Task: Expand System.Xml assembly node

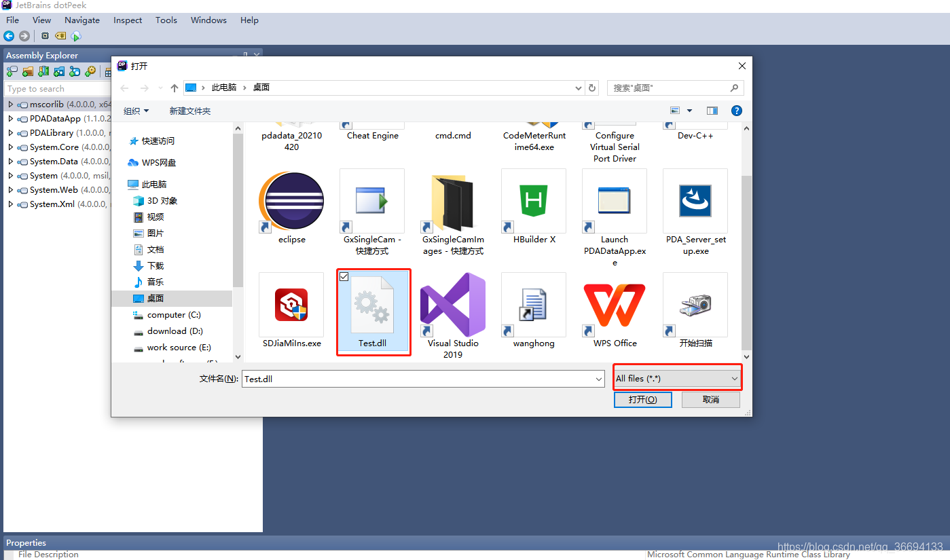Action: (x=10, y=204)
